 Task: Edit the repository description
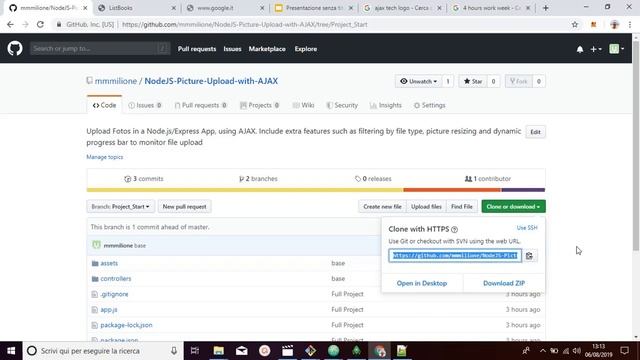pyautogui.click(x=535, y=132)
